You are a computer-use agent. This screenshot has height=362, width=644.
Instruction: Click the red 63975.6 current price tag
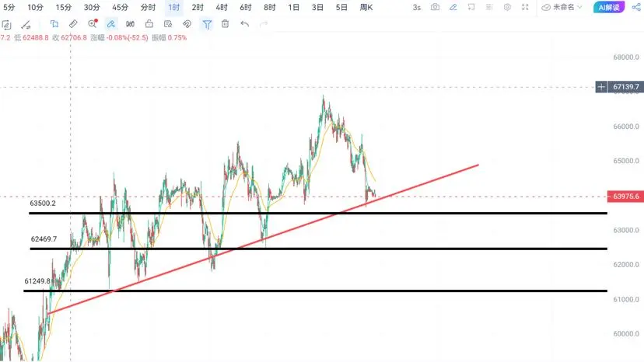tap(625, 197)
